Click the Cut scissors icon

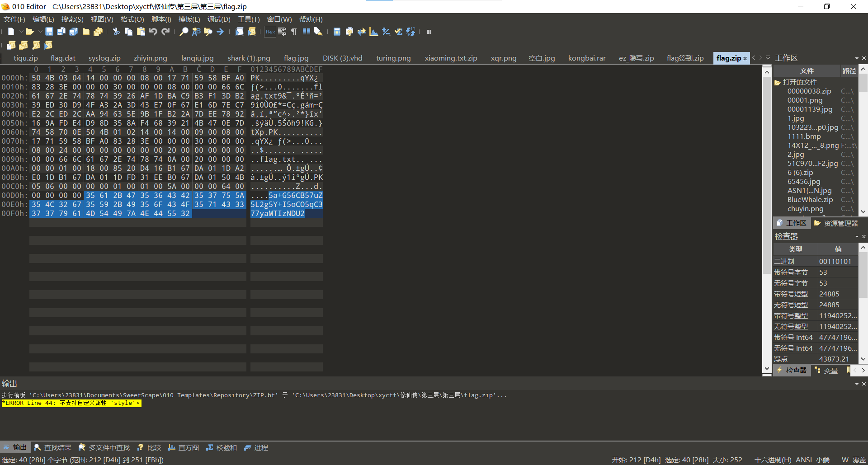pyautogui.click(x=116, y=32)
